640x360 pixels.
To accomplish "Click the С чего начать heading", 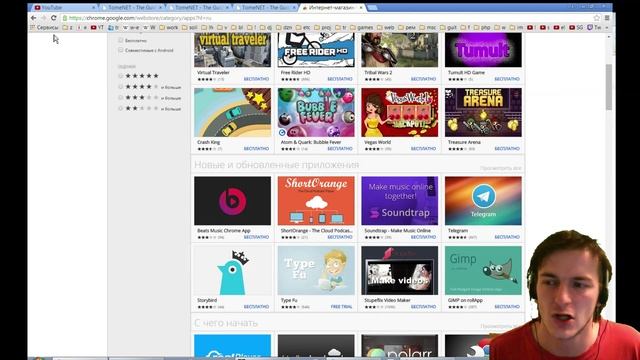I will point(226,323).
